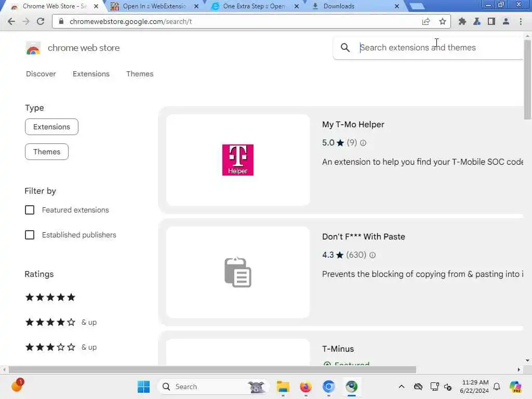Check the Established publishers checkbox
The image size is (532, 399).
30,235
